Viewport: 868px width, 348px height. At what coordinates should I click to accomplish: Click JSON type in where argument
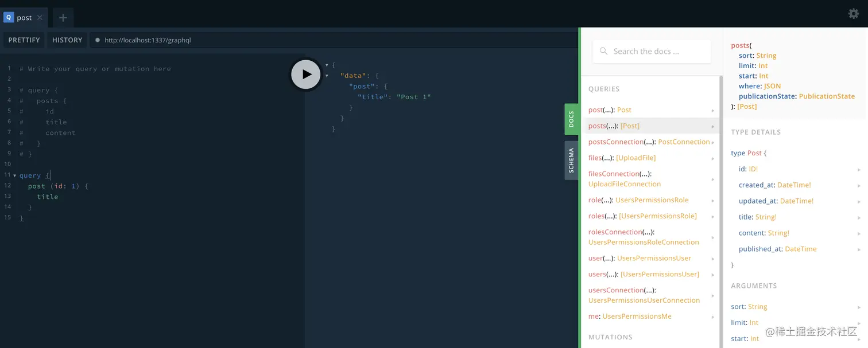coord(772,86)
